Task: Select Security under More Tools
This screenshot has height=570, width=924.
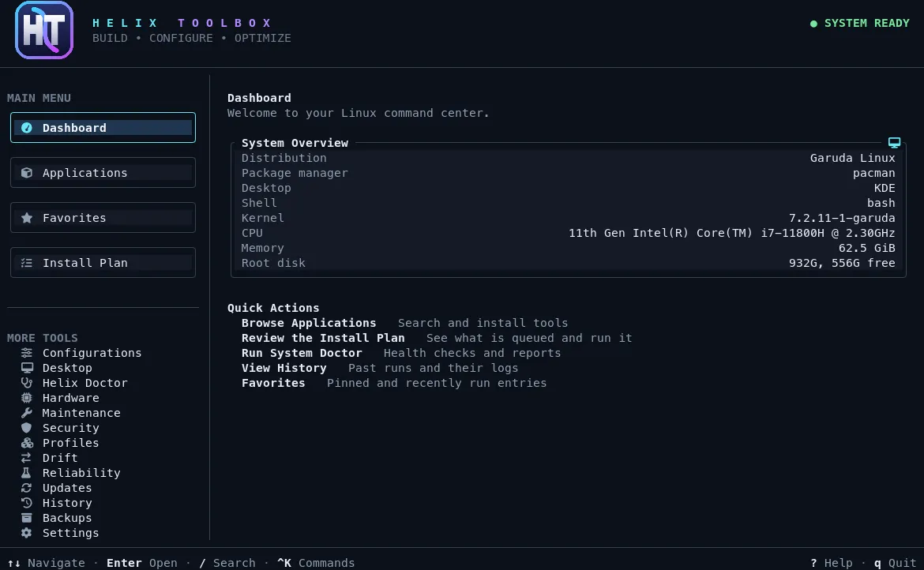Action: click(71, 428)
